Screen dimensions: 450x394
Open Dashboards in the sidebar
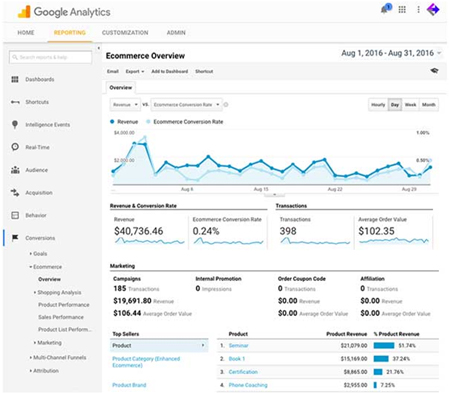pos(40,79)
